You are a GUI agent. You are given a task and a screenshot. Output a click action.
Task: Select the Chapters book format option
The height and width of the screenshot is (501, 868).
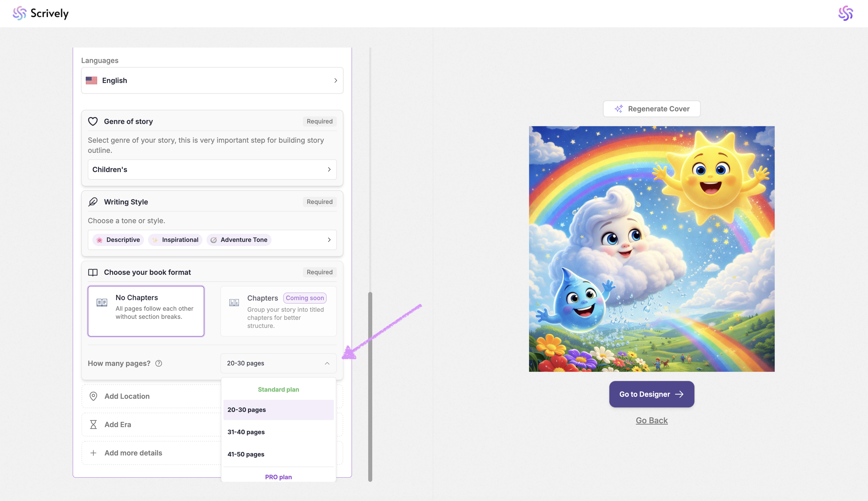[278, 311]
